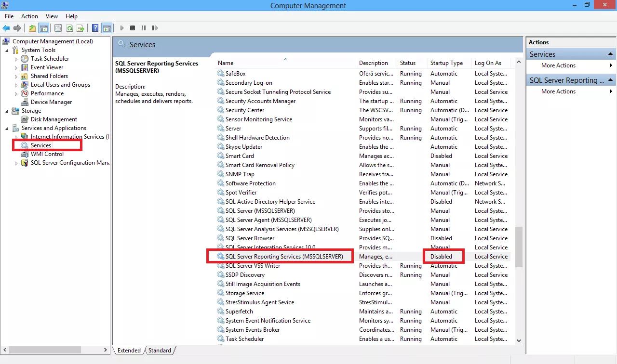Select SQL Server Agent (MSSQLSERVER) service

click(x=362, y=220)
